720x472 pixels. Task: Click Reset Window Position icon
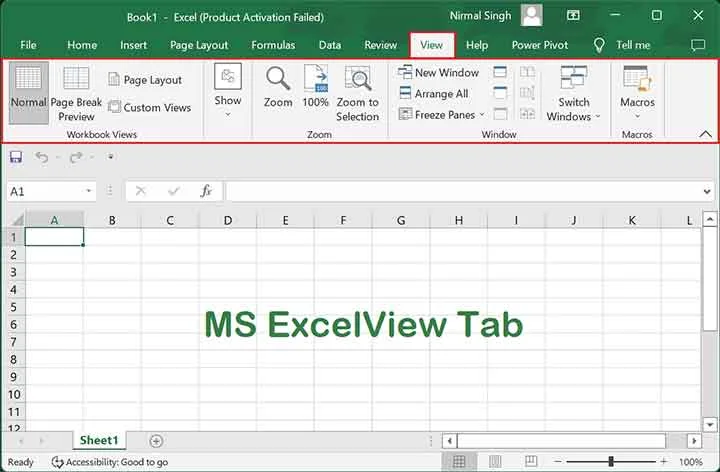527,114
